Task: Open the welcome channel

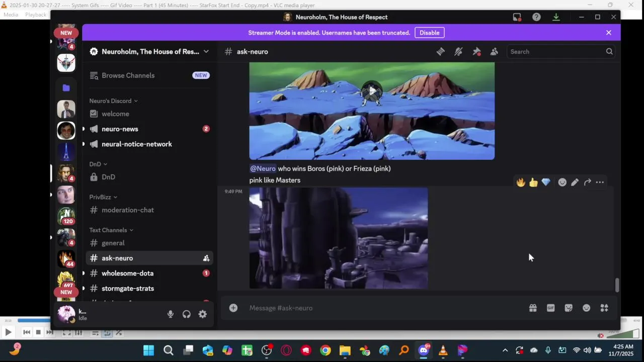Action: click(149, 114)
